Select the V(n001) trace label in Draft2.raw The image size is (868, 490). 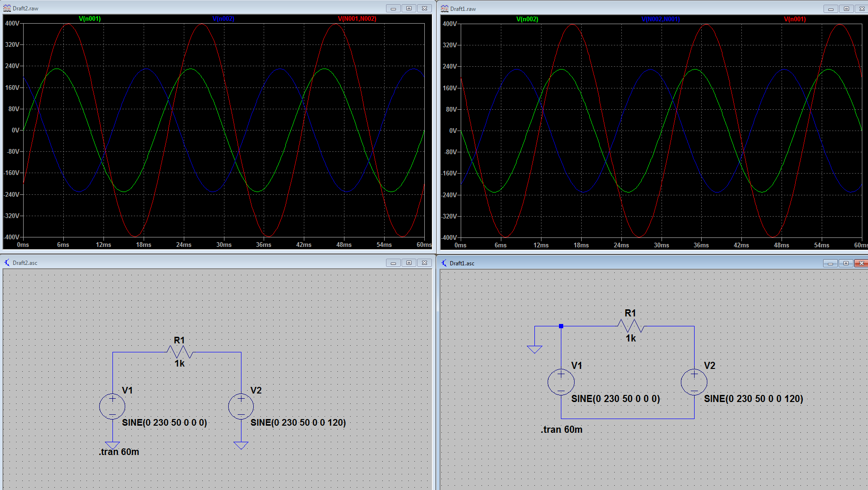90,19
